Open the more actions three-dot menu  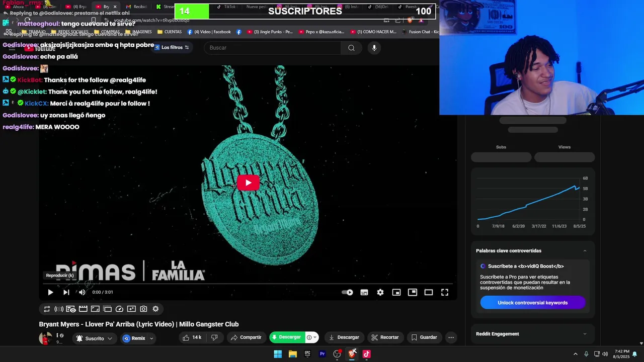click(451, 337)
